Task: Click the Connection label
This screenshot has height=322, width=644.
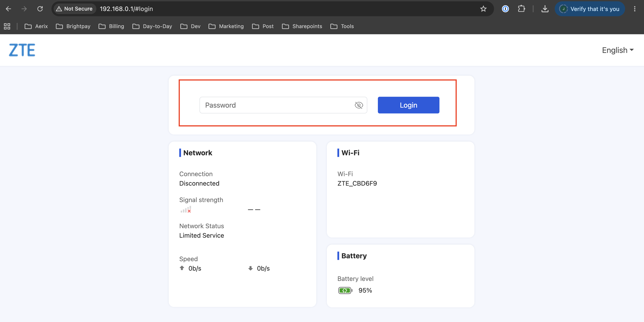Action: [196, 174]
